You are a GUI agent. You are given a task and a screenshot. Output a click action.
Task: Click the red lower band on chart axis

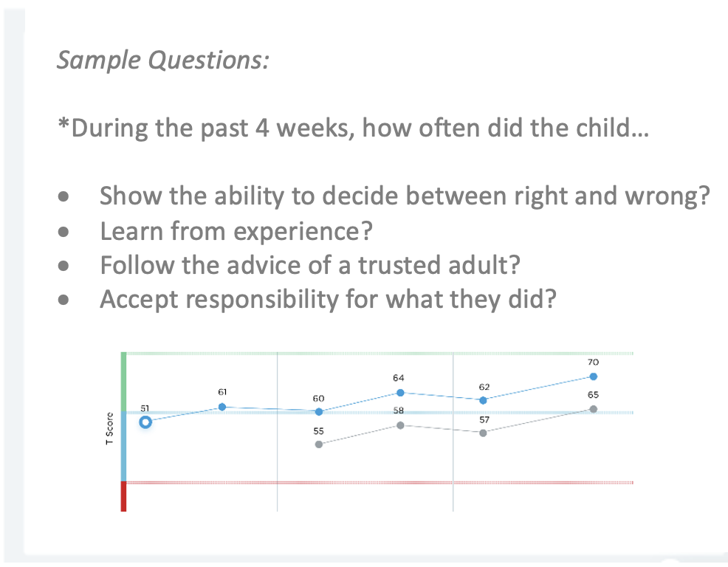point(123,496)
